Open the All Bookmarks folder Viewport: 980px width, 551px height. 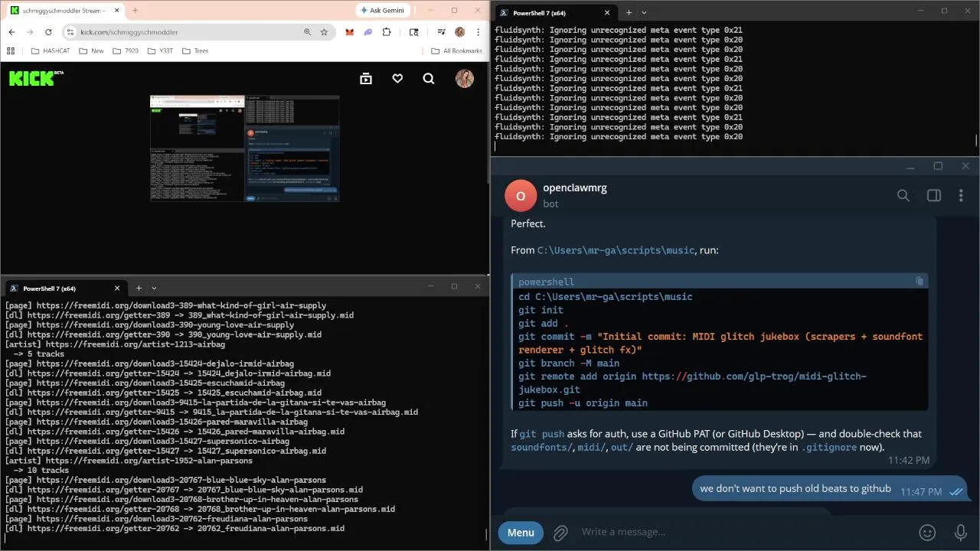click(x=456, y=51)
